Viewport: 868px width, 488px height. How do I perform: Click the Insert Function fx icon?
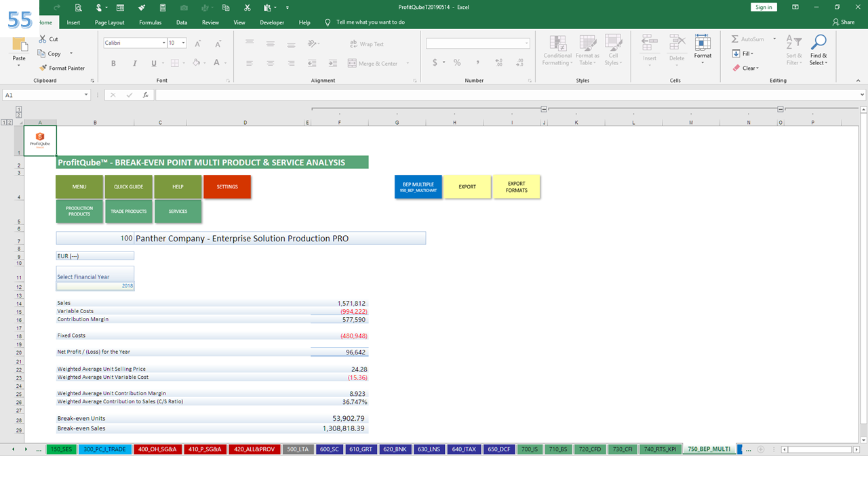[145, 95]
